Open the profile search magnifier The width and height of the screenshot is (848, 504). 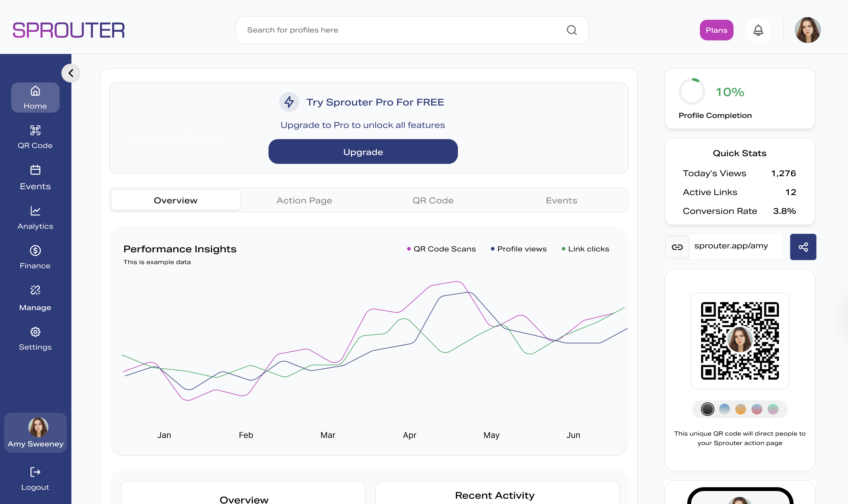[572, 30]
